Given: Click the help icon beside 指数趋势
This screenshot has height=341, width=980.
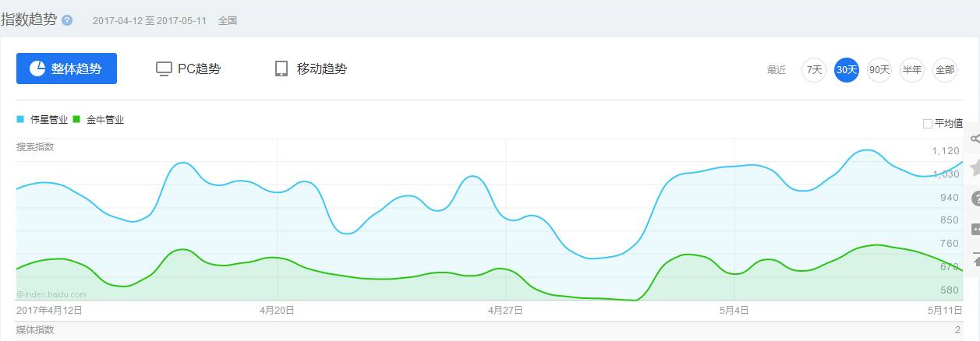Looking at the screenshot, I should point(67,21).
